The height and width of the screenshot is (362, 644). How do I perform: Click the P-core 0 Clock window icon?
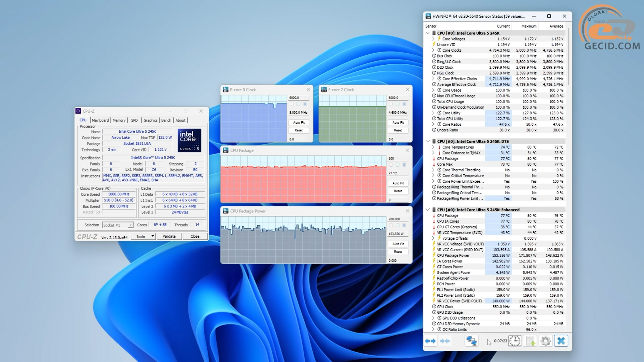click(x=226, y=89)
